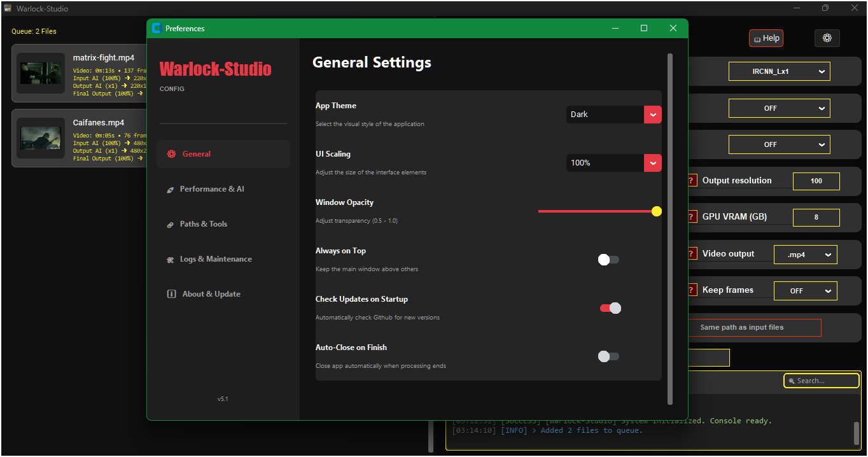Click the Warlock-Studio title bar app icon

point(8,8)
